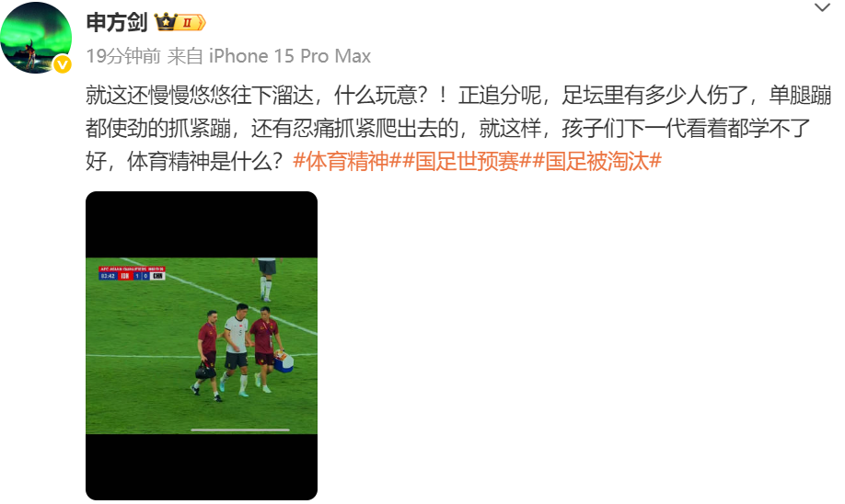Play the football match video thumbnail

coord(202,346)
